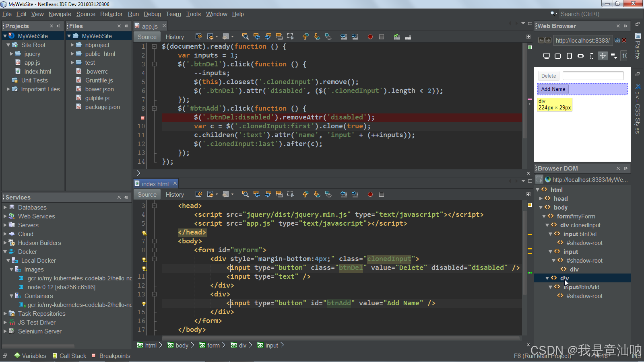Toggle Fit to Window size in Web Browser
644x362 pixels.
pos(603,56)
